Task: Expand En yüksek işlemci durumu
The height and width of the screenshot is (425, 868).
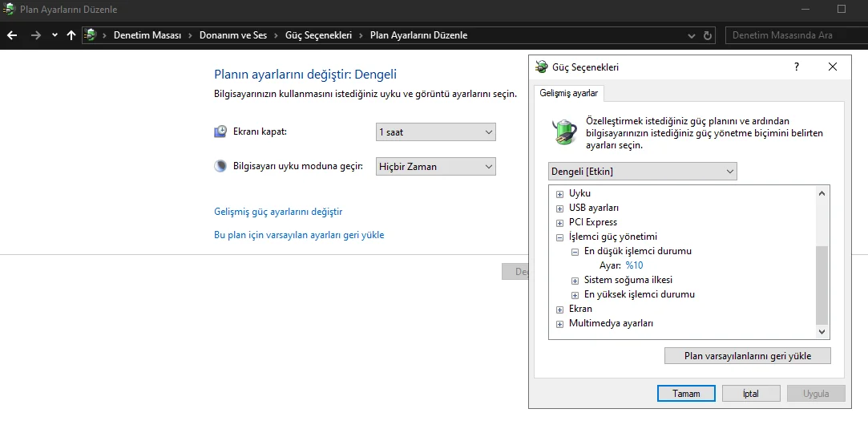Action: [575, 295]
